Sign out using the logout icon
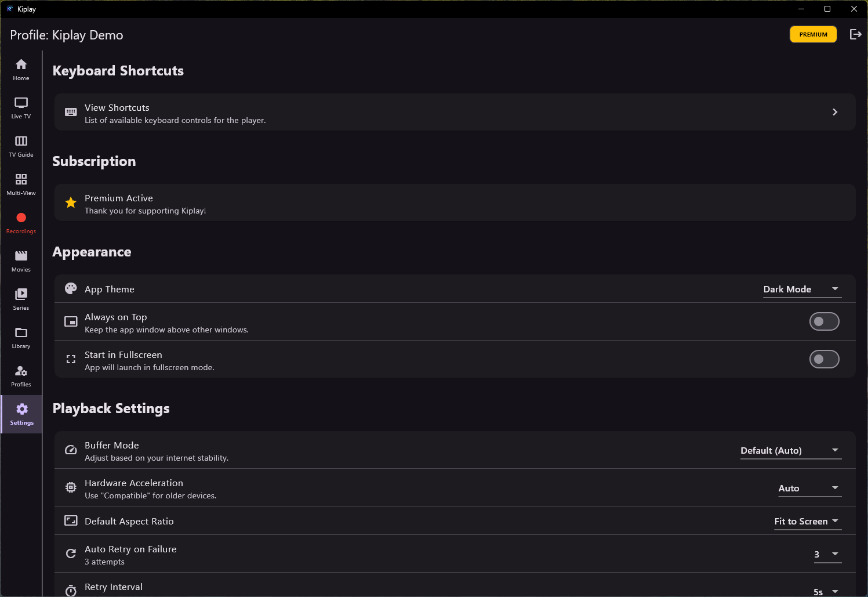 [856, 34]
